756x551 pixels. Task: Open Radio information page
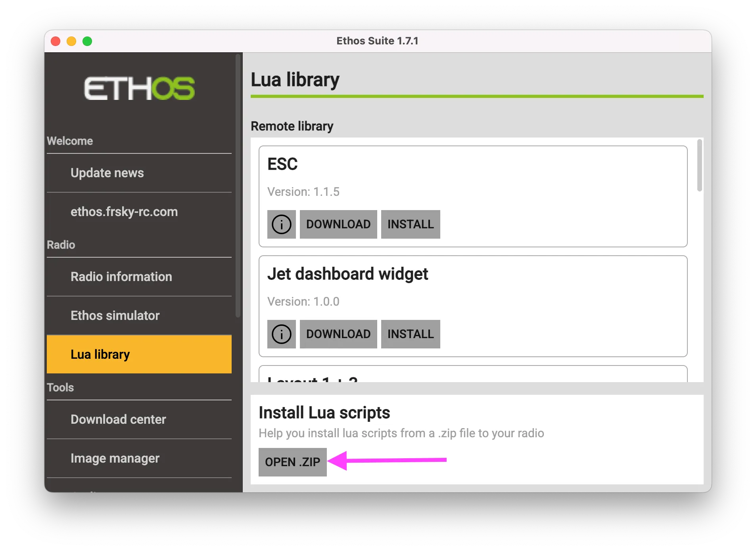click(121, 277)
